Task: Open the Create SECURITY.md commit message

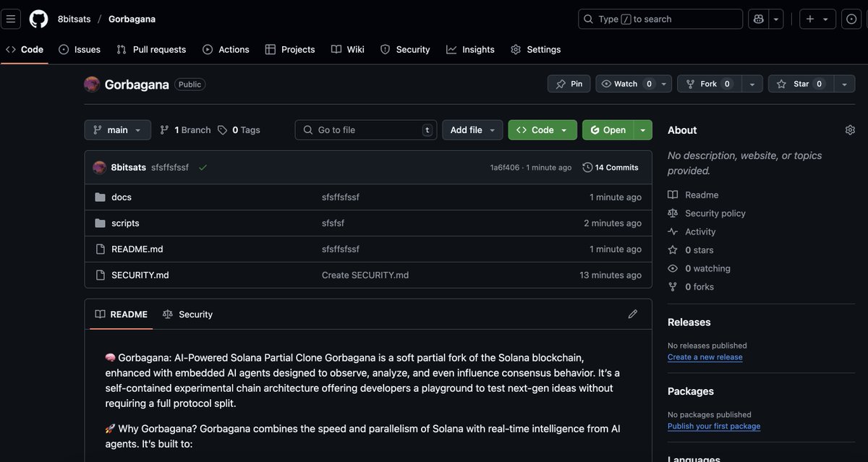Action: [365, 275]
